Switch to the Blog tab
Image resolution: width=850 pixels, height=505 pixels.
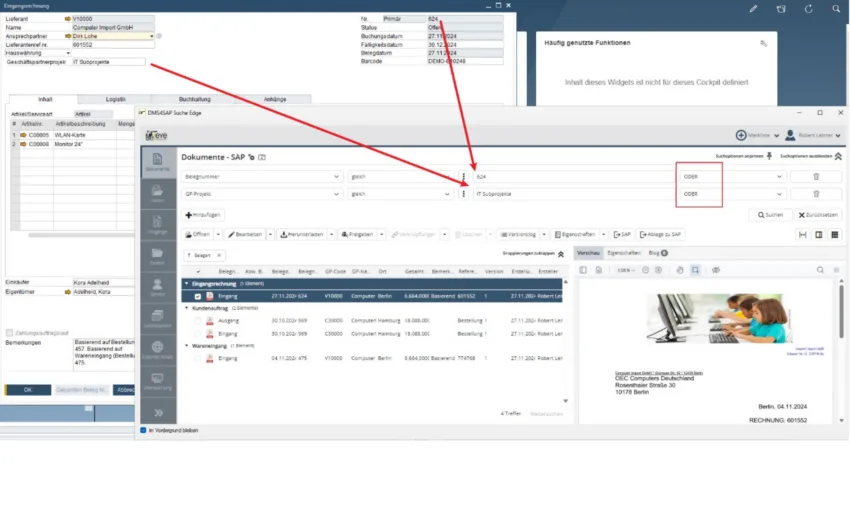tap(658, 253)
